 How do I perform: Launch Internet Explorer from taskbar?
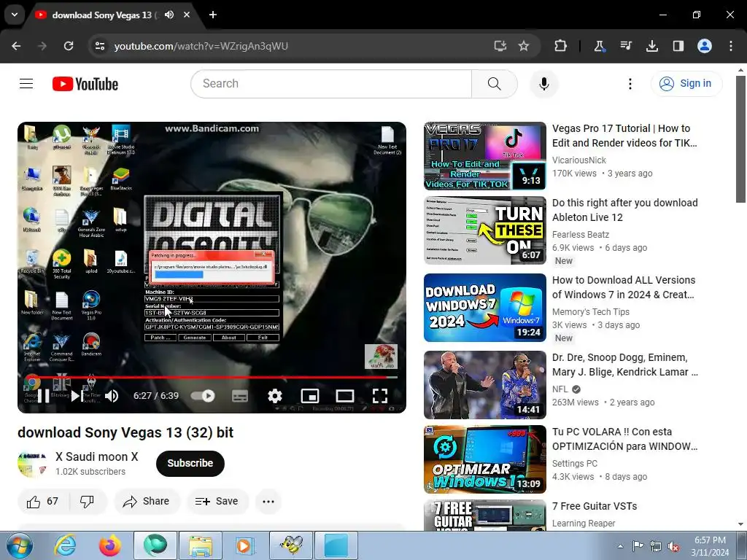pyautogui.click(x=65, y=545)
